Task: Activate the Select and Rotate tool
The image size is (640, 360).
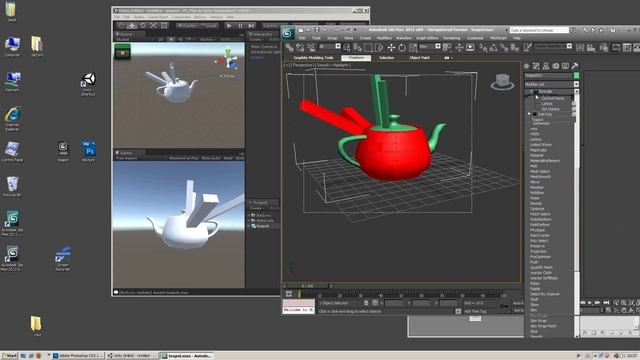Action: pos(402,48)
